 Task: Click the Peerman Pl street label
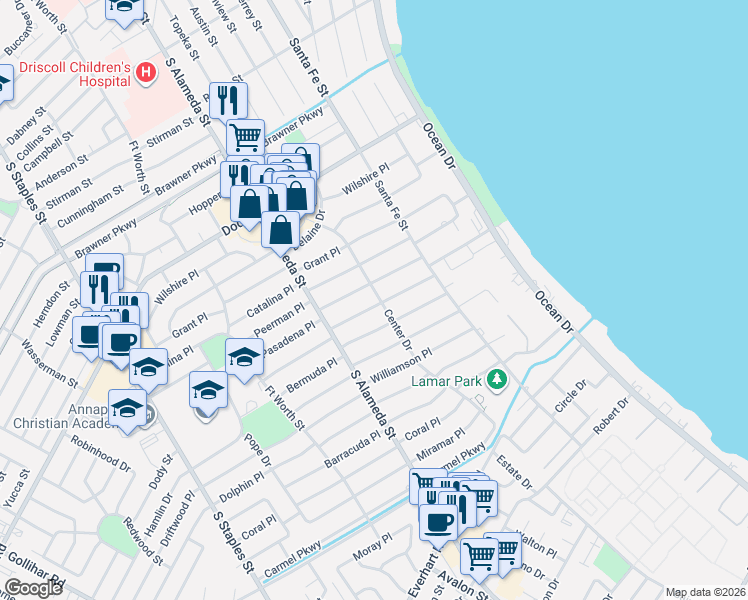(x=279, y=320)
